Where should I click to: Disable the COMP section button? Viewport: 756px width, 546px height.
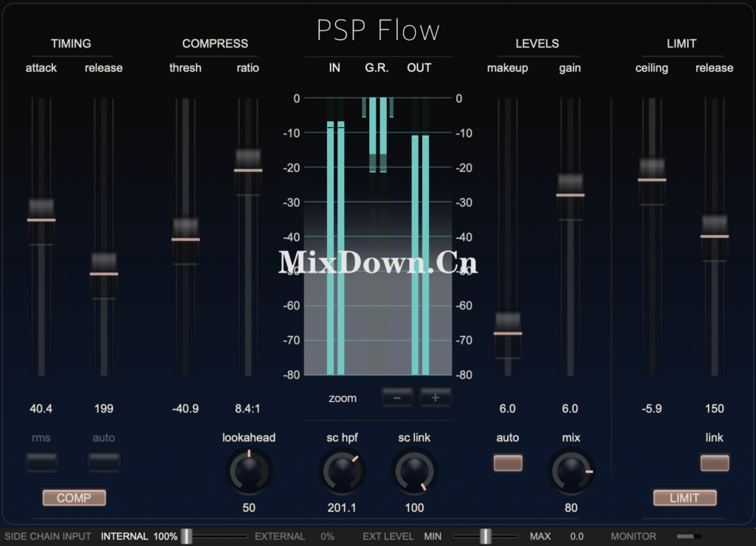(75, 498)
